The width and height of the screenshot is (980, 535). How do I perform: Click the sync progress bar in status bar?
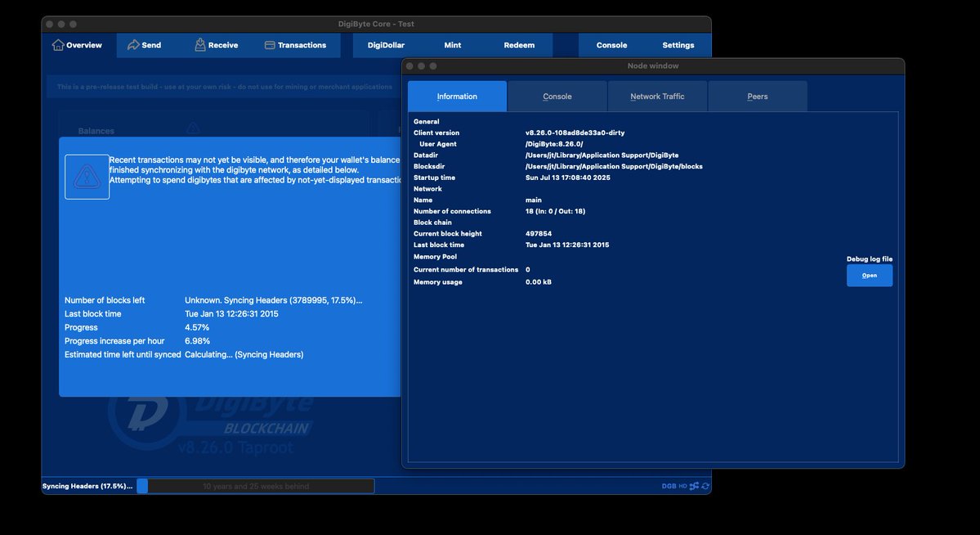tap(256, 486)
